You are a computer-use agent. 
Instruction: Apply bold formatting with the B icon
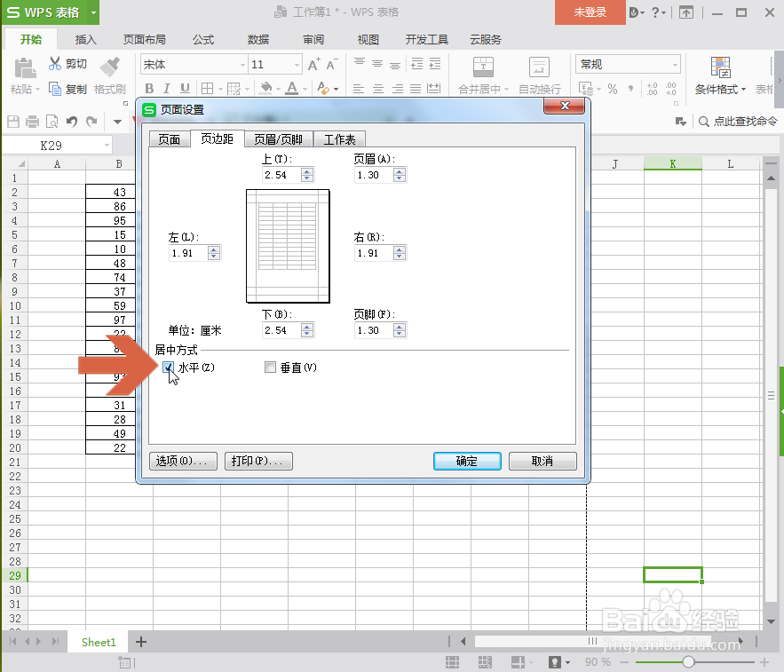149,88
